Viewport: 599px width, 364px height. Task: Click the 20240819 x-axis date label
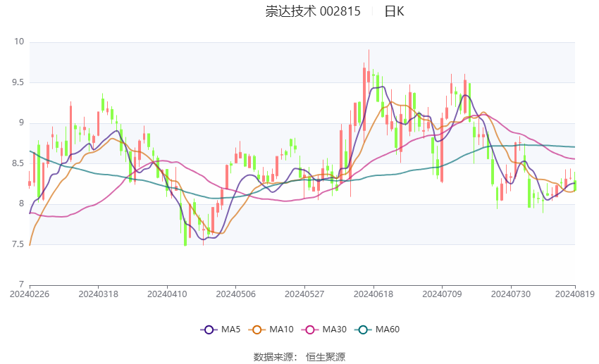pyautogui.click(x=575, y=294)
